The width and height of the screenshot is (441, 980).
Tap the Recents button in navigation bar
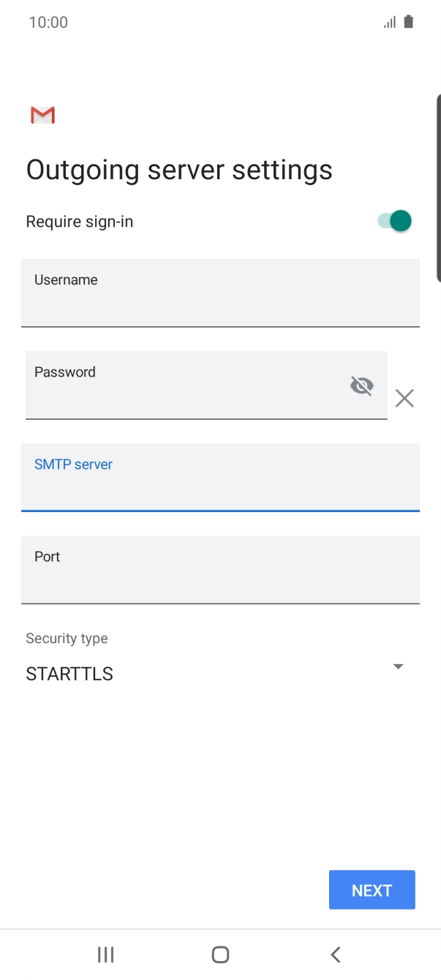[x=105, y=954]
